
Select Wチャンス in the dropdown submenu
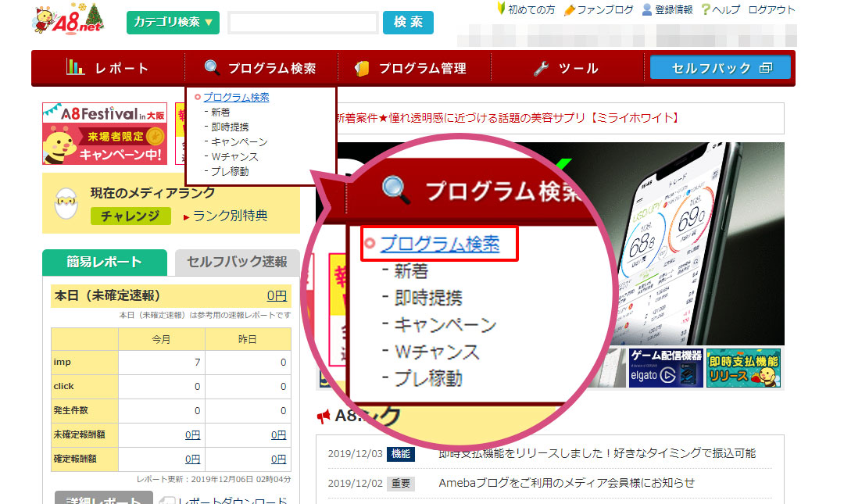tap(234, 157)
